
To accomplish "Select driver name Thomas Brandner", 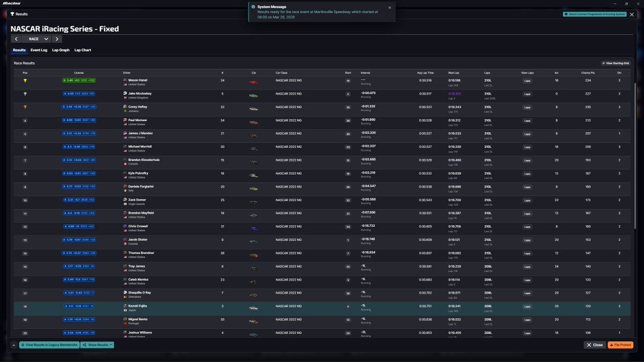I will coord(141,253).
